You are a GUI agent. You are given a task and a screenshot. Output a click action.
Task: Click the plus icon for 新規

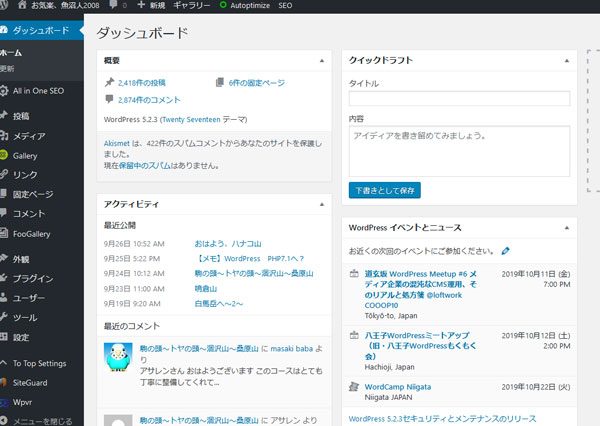point(141,5)
